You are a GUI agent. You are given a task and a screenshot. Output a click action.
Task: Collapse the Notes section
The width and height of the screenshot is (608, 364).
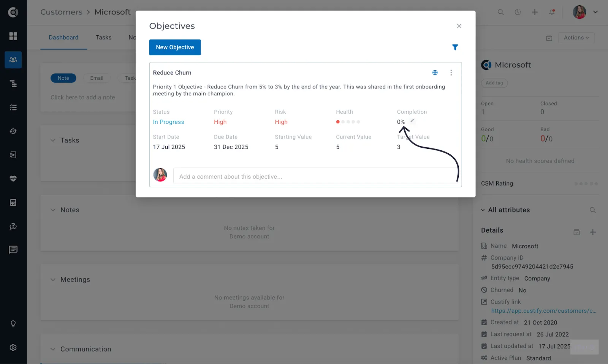53,210
